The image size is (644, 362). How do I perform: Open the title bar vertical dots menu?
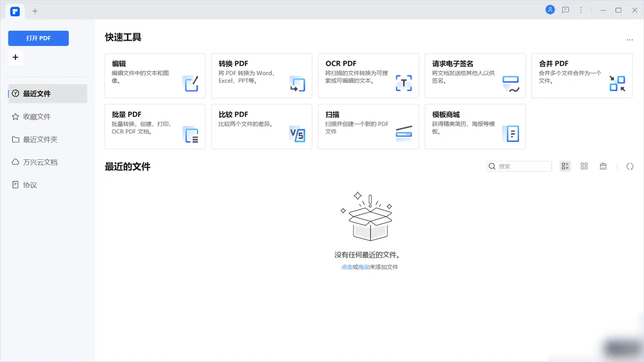pos(581,10)
